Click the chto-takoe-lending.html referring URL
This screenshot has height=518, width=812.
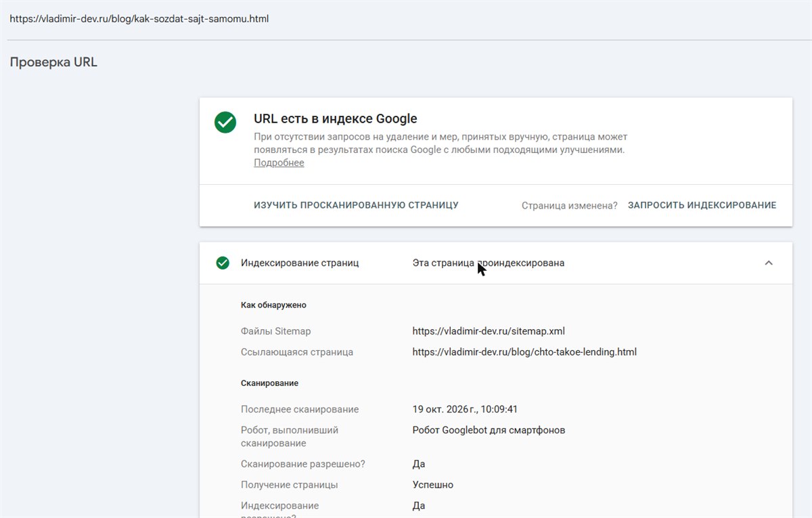[x=524, y=352]
